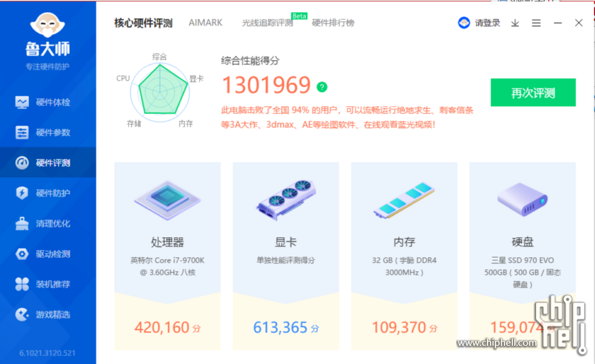Image resolution: width=595 pixels, height=364 pixels.
Task: Close the 鲁大师 window
Action: (x=579, y=23)
